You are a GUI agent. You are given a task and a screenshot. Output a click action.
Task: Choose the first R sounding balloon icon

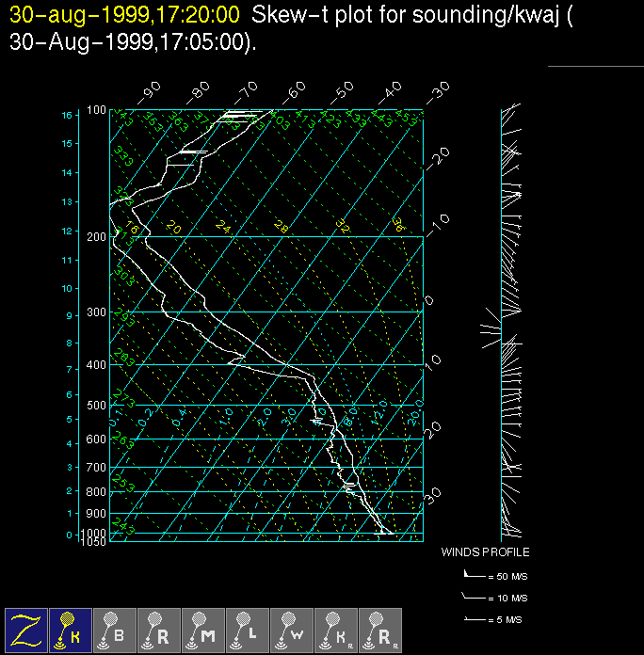(159, 630)
